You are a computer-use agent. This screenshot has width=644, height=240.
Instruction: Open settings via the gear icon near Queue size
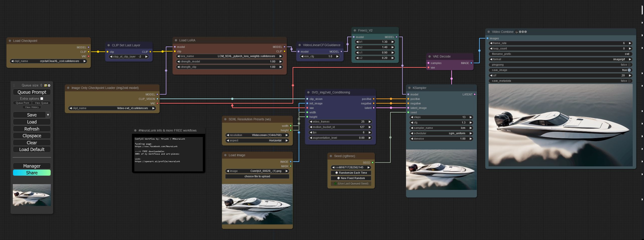49,85
